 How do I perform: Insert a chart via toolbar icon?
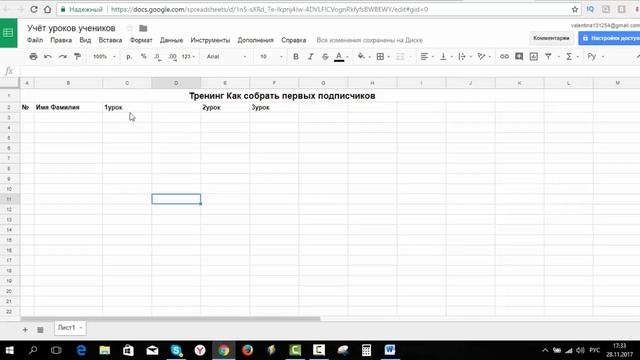click(x=534, y=57)
